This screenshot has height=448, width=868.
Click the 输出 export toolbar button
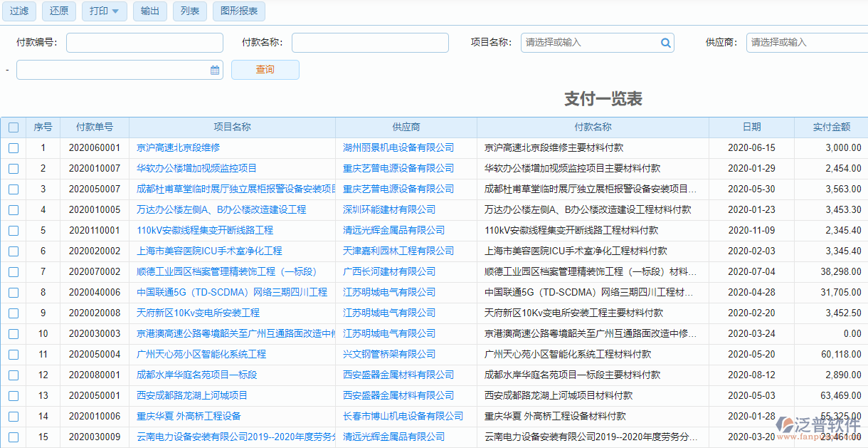(x=149, y=11)
